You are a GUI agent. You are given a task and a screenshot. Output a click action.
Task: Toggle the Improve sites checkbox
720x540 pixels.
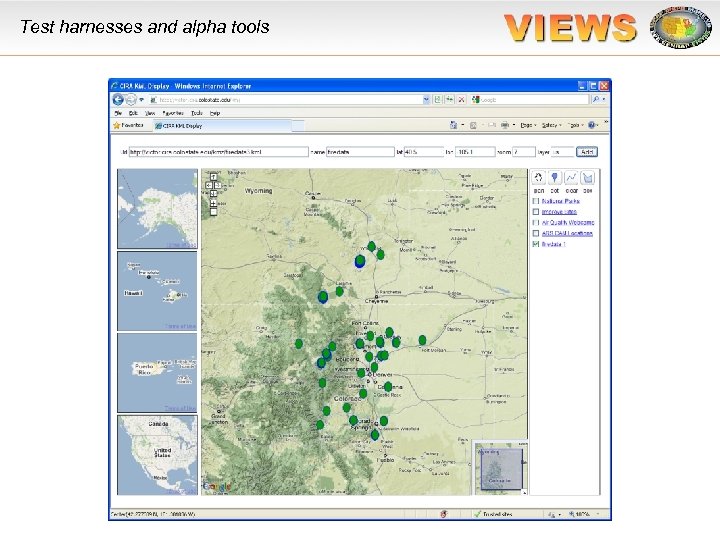pos(535,212)
